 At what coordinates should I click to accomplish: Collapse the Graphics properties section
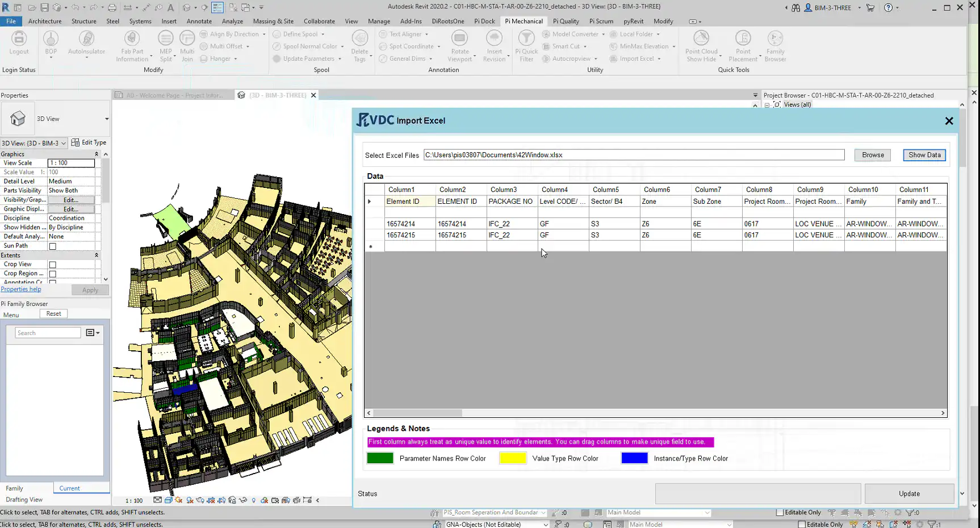(x=97, y=154)
